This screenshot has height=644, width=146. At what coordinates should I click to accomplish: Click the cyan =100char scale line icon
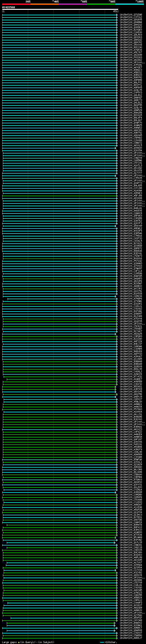pos(102,642)
